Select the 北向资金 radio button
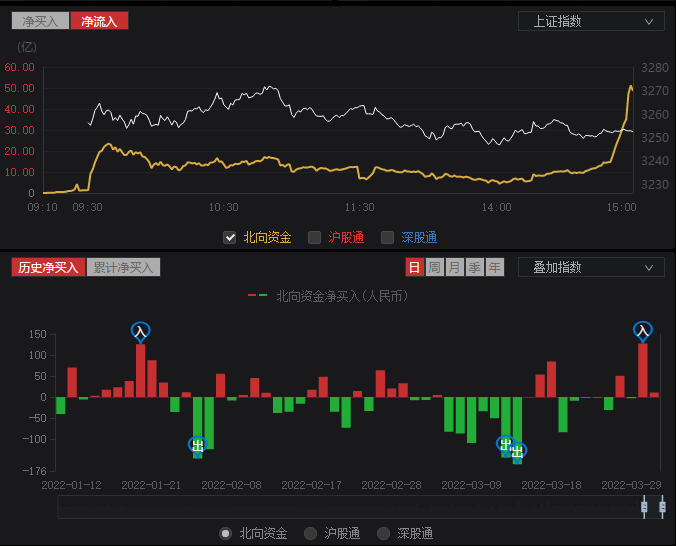Image resolution: width=676 pixels, height=546 pixels. [x=225, y=533]
